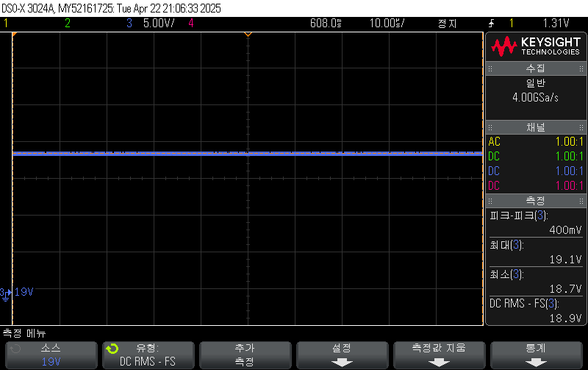Click the 4.00GSa/s sample rate text
The width and height of the screenshot is (588, 370).
click(x=536, y=98)
